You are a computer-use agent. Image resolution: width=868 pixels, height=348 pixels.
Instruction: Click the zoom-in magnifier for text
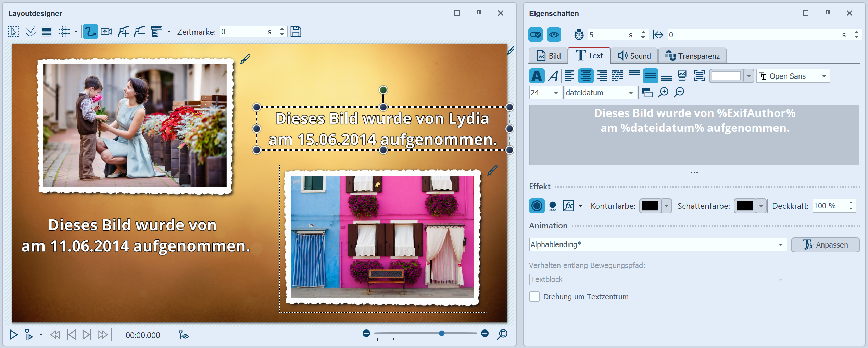point(663,93)
